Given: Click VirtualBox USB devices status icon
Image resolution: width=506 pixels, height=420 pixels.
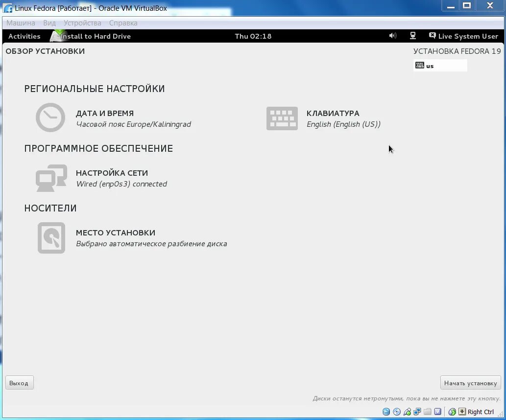Looking at the screenshot, I should [407, 412].
